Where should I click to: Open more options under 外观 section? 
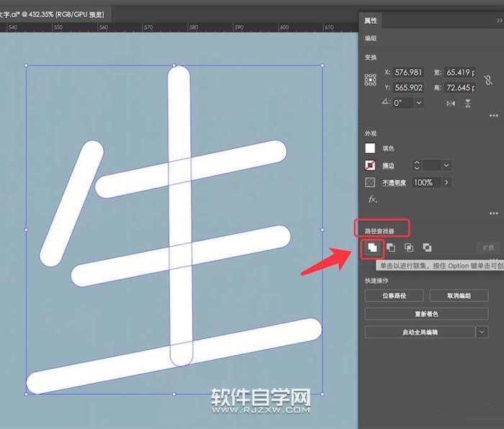point(494,213)
